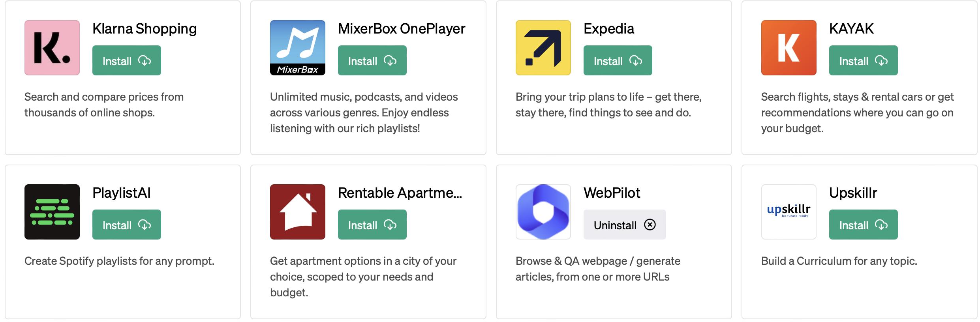Click the Upskillr logo thumbnail
This screenshot has height=322, width=980.
pos(789,212)
